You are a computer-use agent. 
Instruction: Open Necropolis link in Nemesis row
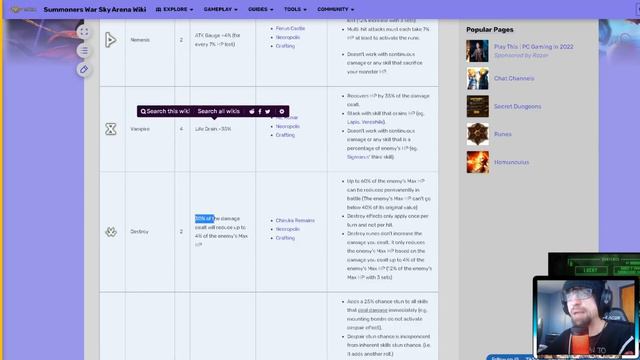288,37
